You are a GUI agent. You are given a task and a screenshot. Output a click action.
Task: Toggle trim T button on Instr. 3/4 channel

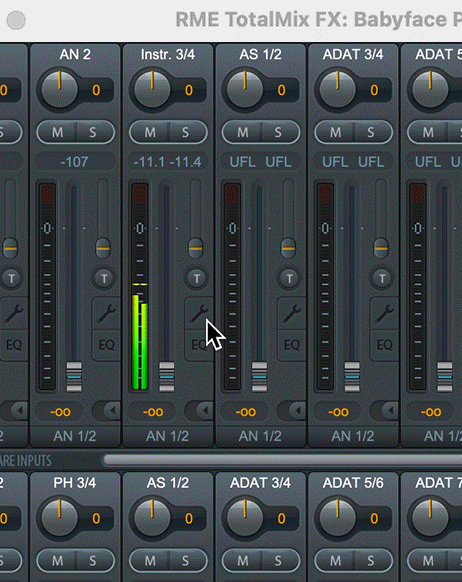197,278
